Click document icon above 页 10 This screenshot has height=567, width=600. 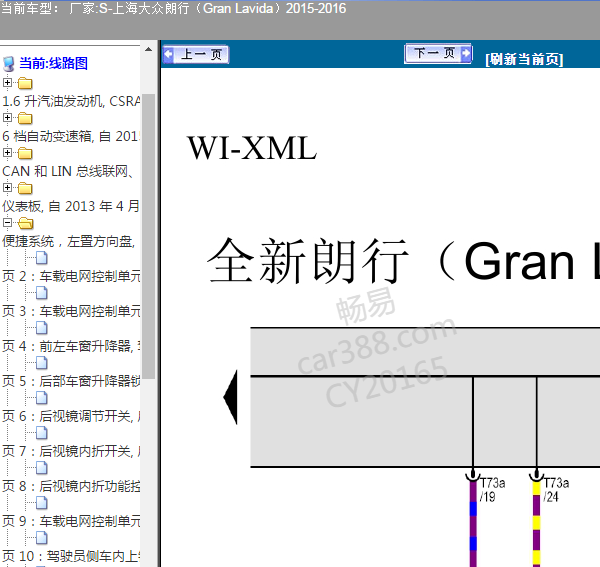click(42, 538)
